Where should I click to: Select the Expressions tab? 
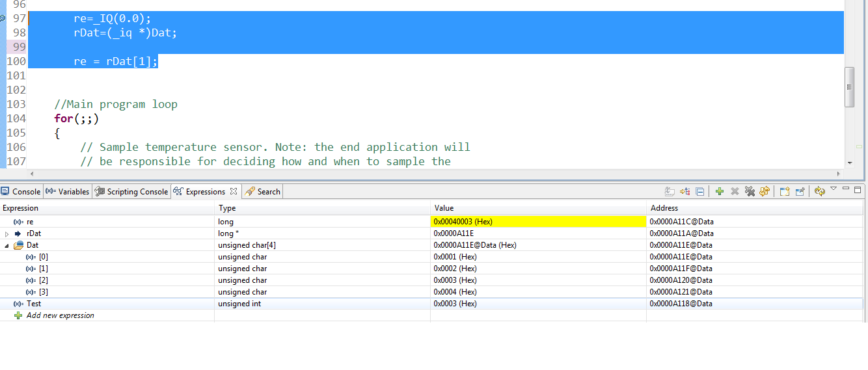(206, 192)
